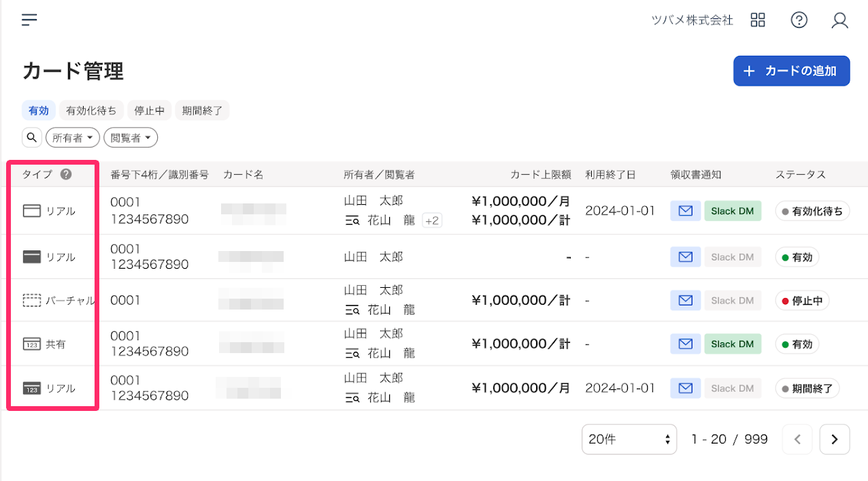Click email notification icon in 期間終了 row

(x=686, y=388)
